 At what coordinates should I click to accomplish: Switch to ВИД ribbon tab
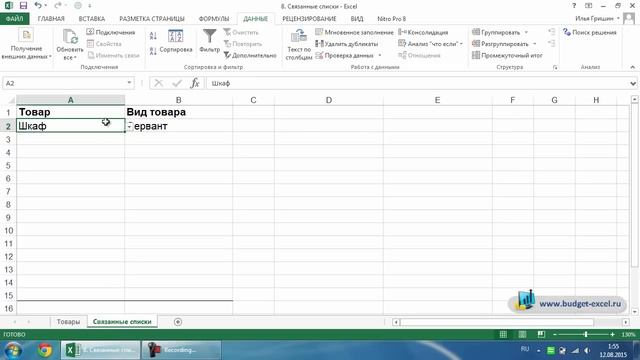[x=357, y=19]
